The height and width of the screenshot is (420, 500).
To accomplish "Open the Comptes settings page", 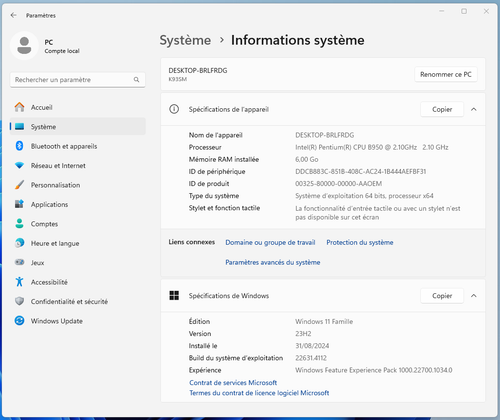I will point(78,224).
